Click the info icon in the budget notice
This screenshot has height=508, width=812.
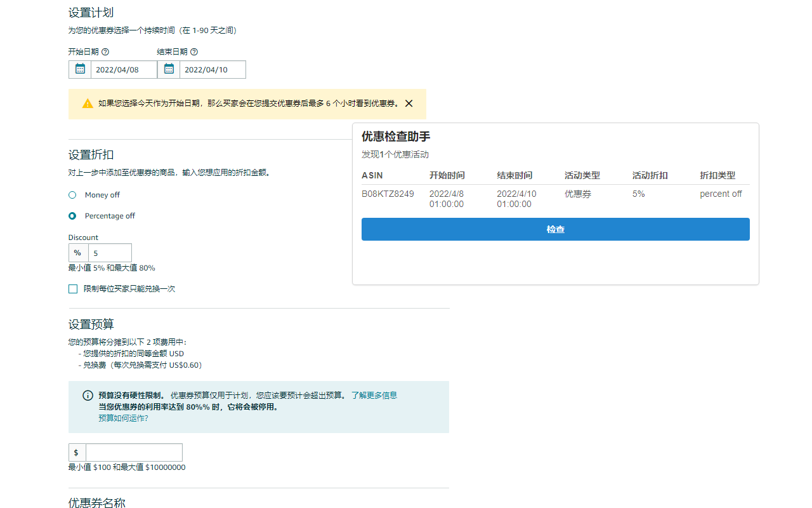[87, 396]
